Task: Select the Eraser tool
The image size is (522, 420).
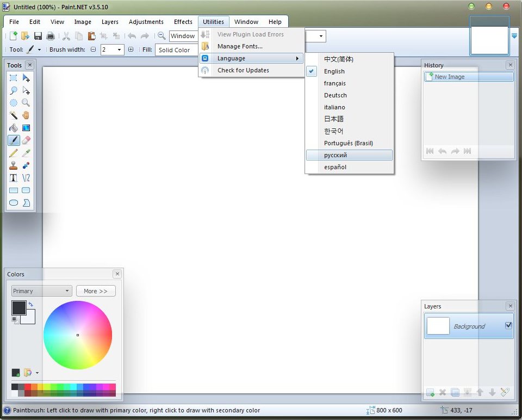Action: (x=26, y=140)
